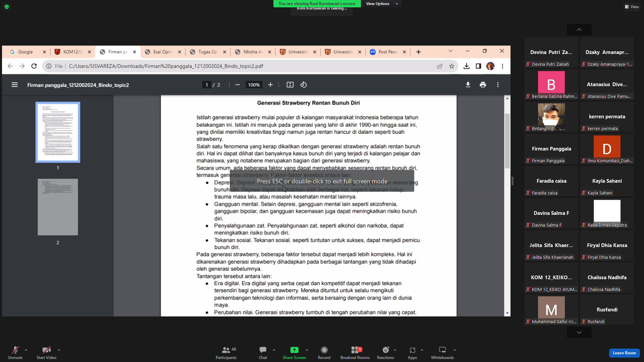This screenshot has width=644, height=362.
Task: Click the PDF scrollbar down arrow
Action: [507, 313]
